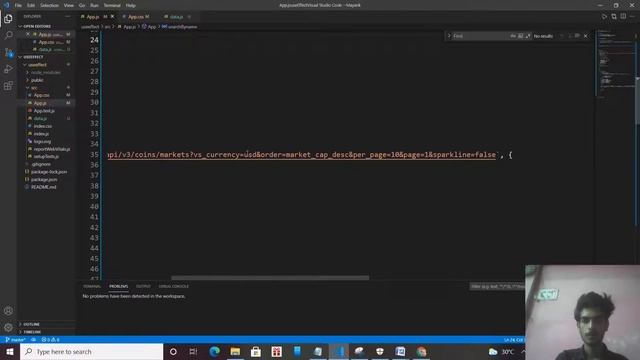The height and width of the screenshot is (360, 640).
Task: Click the Cortana circle taskbar icon
Action: tap(173, 351)
